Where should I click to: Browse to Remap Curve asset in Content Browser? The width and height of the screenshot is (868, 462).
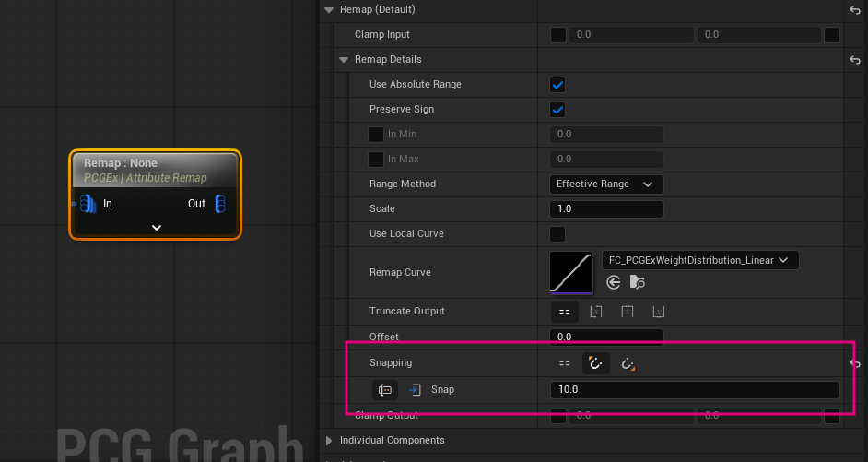[638, 283]
